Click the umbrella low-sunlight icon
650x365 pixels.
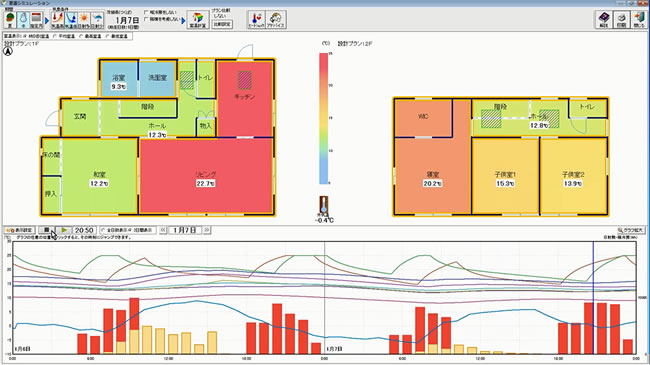pos(97,19)
